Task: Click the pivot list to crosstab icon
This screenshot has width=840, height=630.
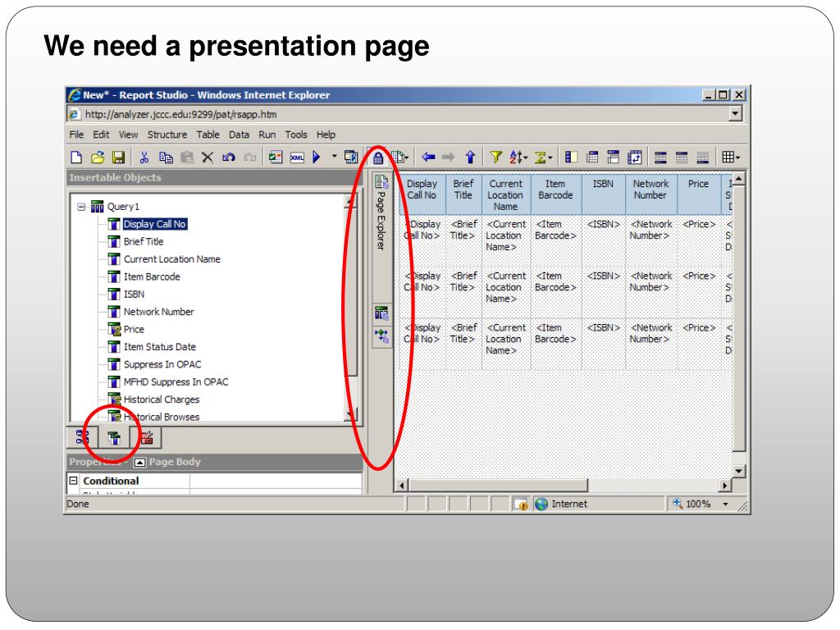Action: [592, 157]
